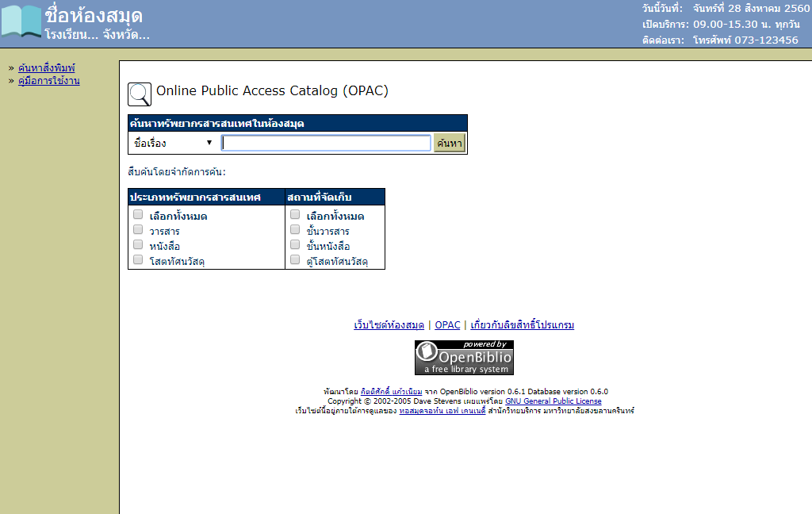812x514 pixels.
Task: Check เลือกทั้งหมด under storage location
Action: [x=295, y=214]
